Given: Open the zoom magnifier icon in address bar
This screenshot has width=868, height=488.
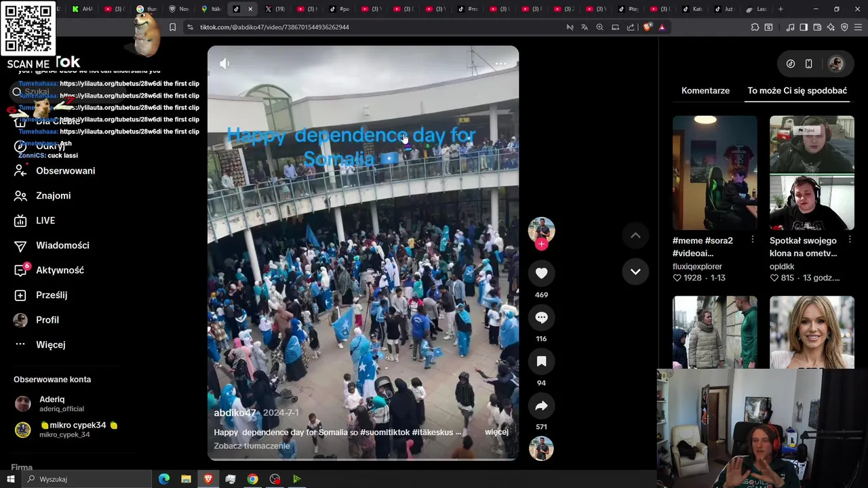Looking at the screenshot, I should [x=599, y=27].
